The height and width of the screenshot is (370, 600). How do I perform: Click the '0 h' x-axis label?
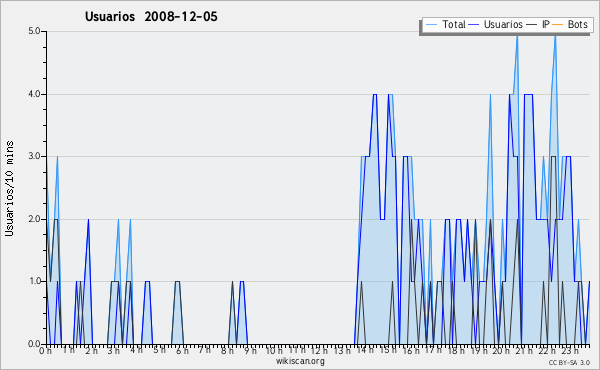[x=46, y=350]
